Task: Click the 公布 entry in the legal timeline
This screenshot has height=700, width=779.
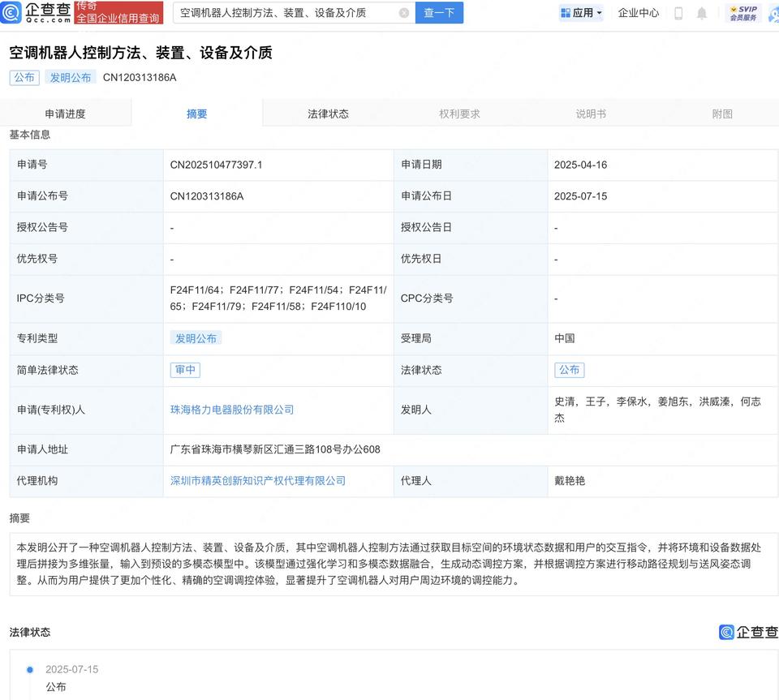Action: [x=56, y=686]
